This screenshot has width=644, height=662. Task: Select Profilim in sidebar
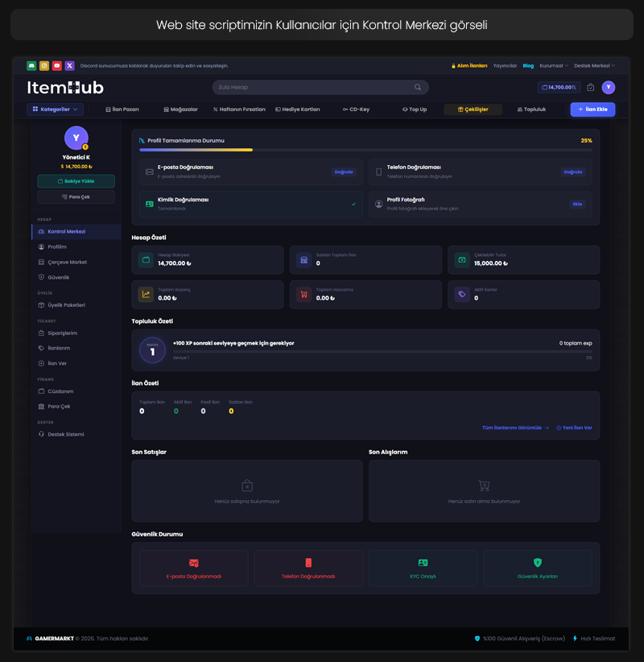coord(76,246)
